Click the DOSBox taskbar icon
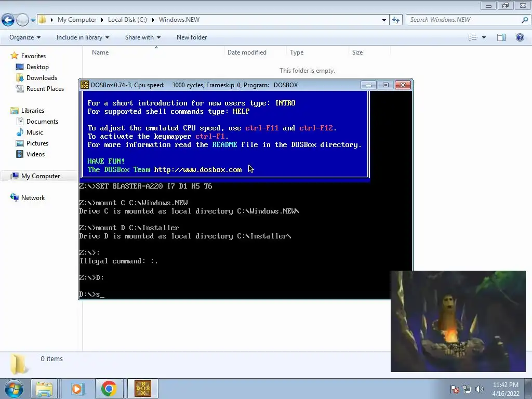This screenshot has height=399, width=532. pyautogui.click(x=143, y=389)
